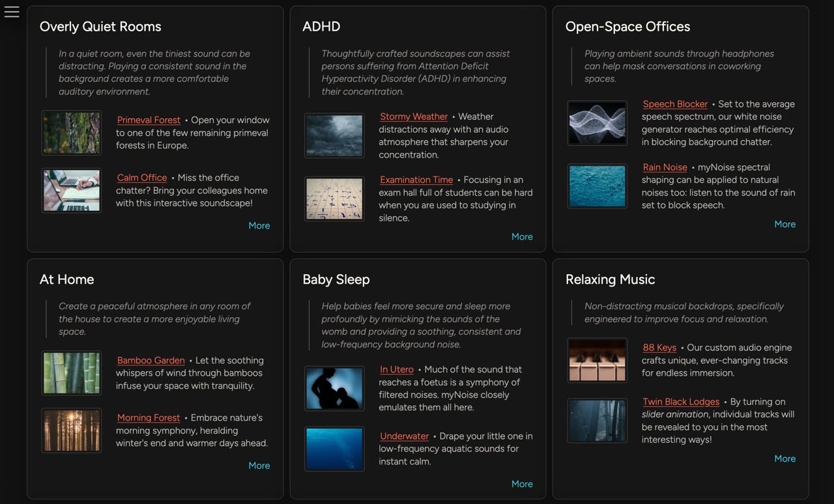Click More in the ADHD card

click(522, 236)
